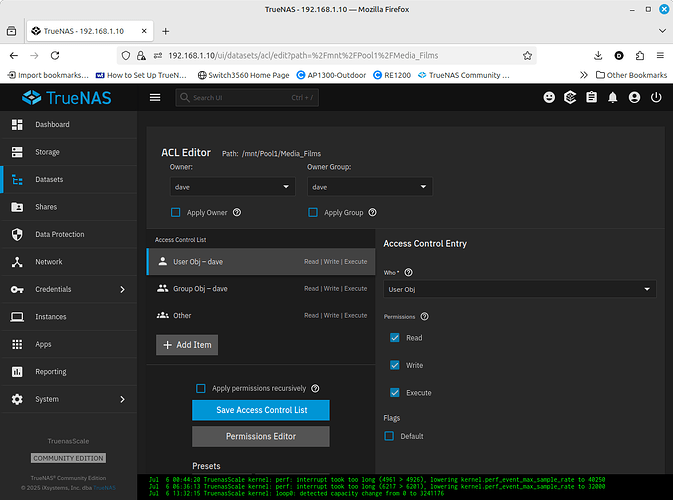This screenshot has height=500, width=673.
Task: Uncheck the Write permission
Action: click(x=395, y=365)
